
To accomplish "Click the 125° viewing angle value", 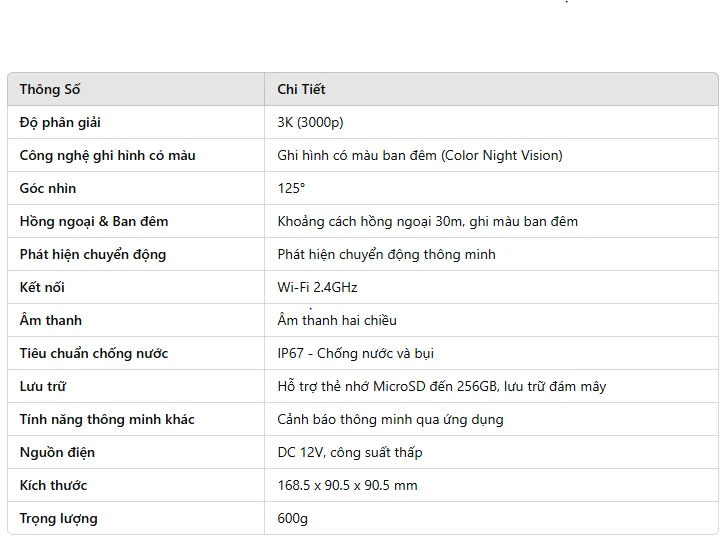I will [x=291, y=188].
